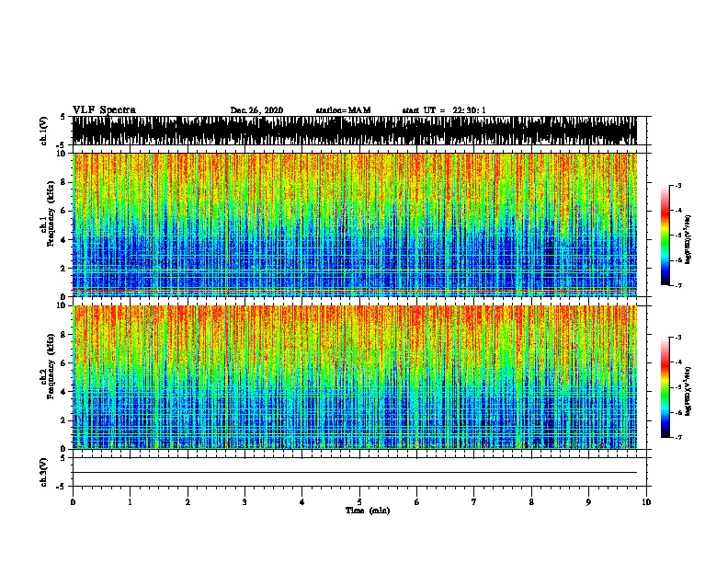Image resolution: width=728 pixels, height=563 pixels.
Task: Click the color bar beside ch.1 spectrogram
Action: (x=665, y=236)
